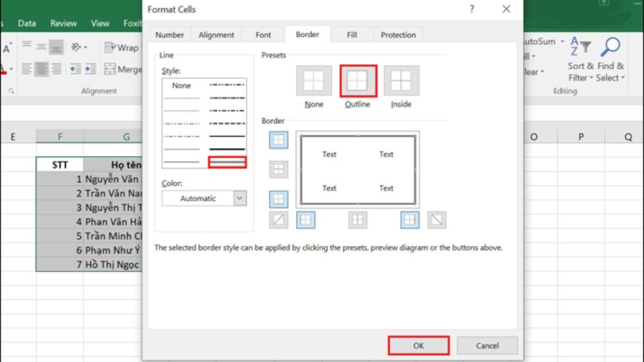
Task: Toggle the top border button
Action: (x=279, y=140)
